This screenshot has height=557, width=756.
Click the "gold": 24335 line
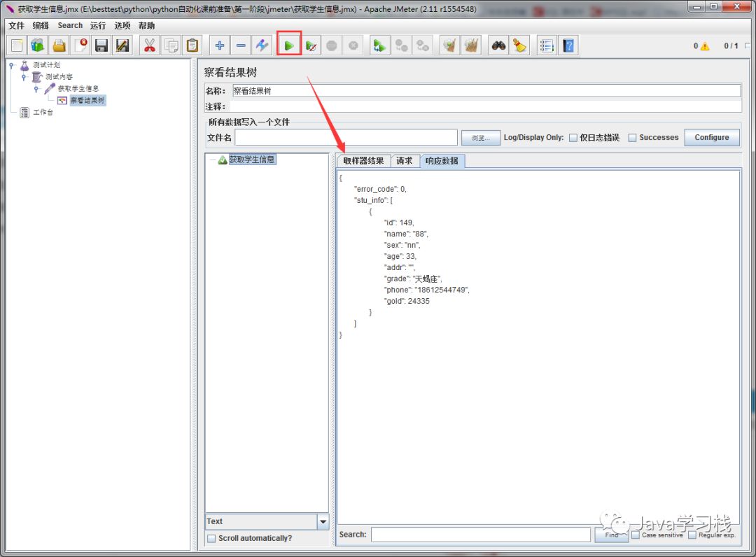pos(407,301)
